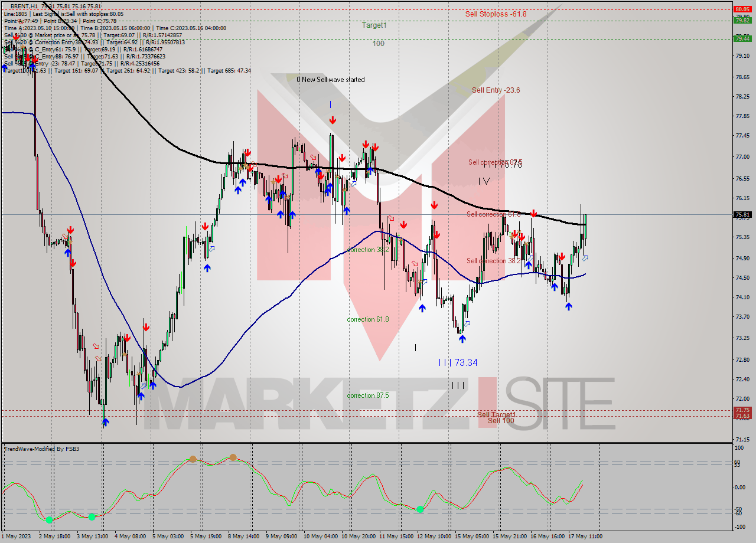The width and height of the screenshot is (756, 543).
Task: Click the green 79.82 price tag
Action: 742,20
